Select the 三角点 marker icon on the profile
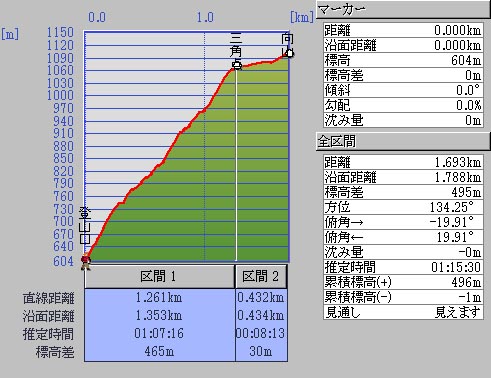The image size is (491, 378). pyautogui.click(x=237, y=65)
